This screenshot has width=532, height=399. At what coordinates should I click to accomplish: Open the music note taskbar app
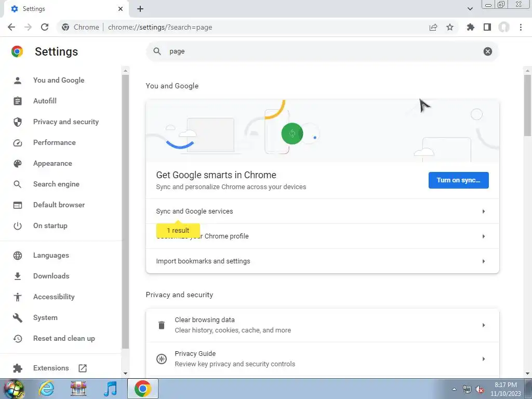tap(110, 389)
